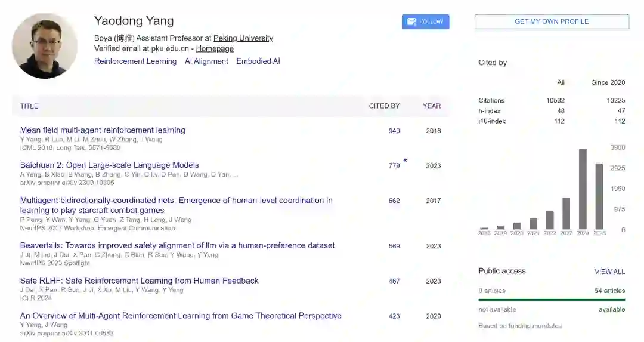Click the Follow button envelope icon
644x342 pixels.
(411, 21)
